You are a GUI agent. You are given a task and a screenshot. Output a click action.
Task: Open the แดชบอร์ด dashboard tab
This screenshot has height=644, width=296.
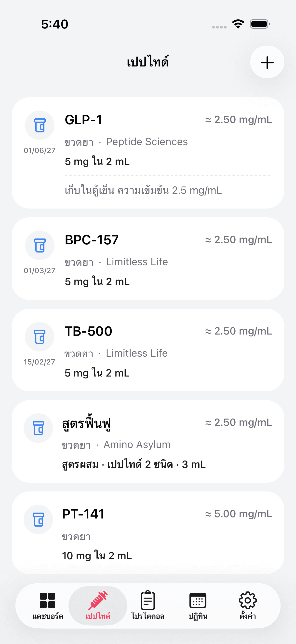47,605
